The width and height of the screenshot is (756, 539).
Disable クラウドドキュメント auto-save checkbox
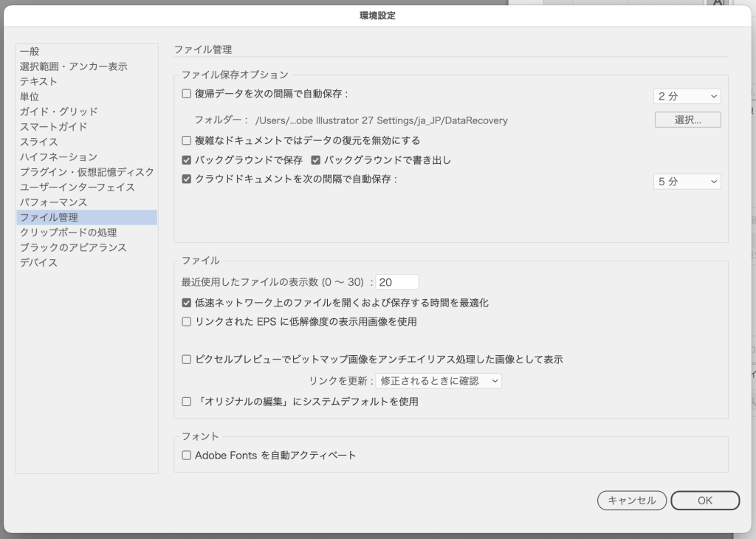[x=187, y=179]
